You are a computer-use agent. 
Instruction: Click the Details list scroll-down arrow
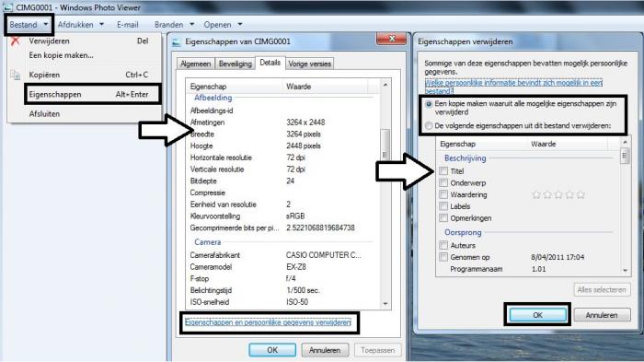click(385, 304)
